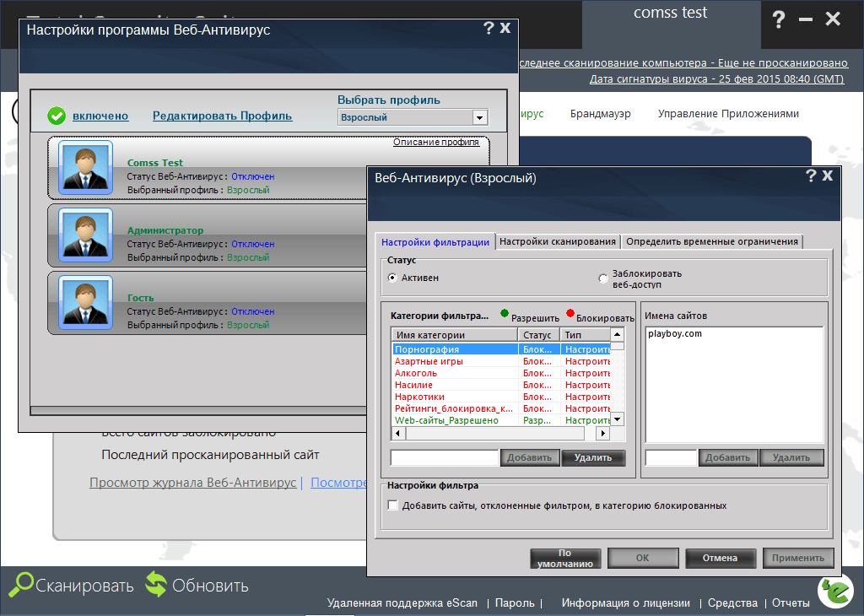Image resolution: width=864 pixels, height=616 pixels.
Task: Open help in Web Antivirus settings window
Action: tap(489, 28)
